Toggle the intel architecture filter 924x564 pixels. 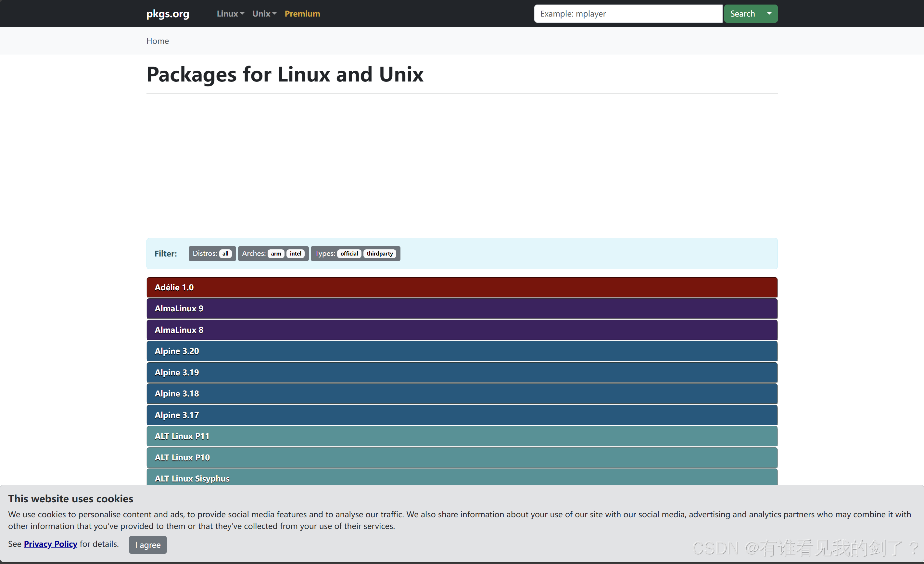pyautogui.click(x=295, y=254)
